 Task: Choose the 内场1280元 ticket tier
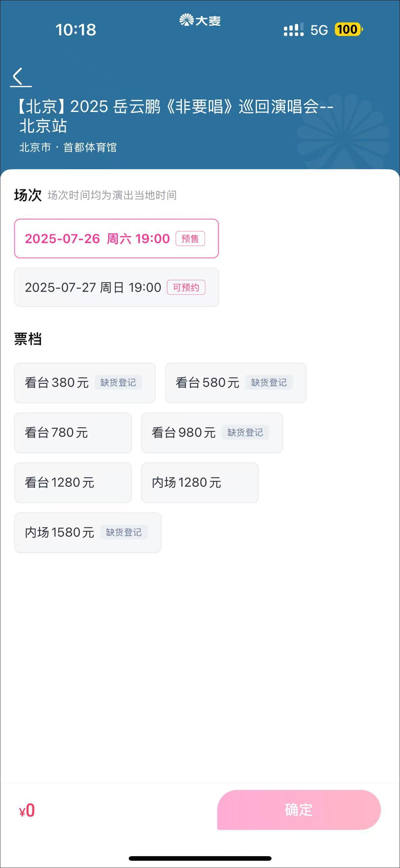[x=200, y=483]
